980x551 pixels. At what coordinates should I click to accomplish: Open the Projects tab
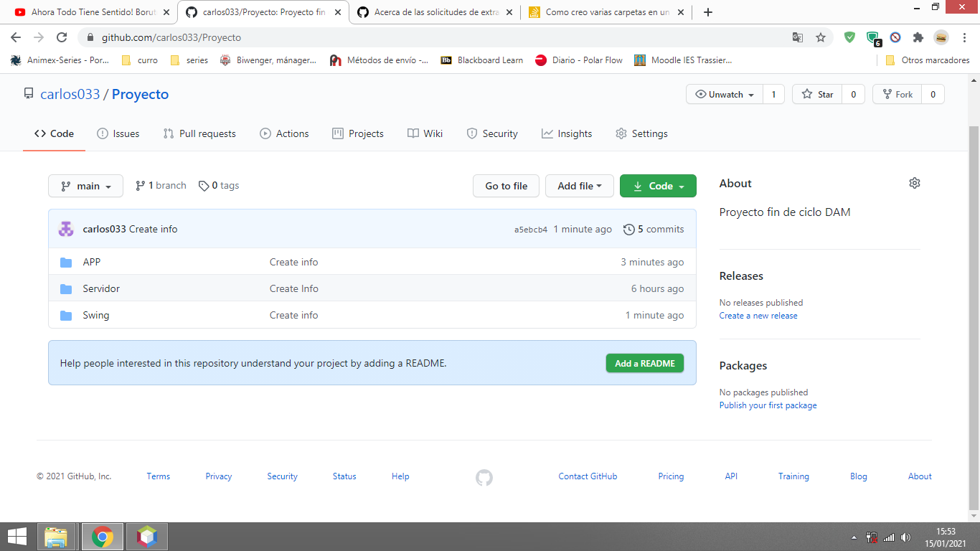[358, 133]
